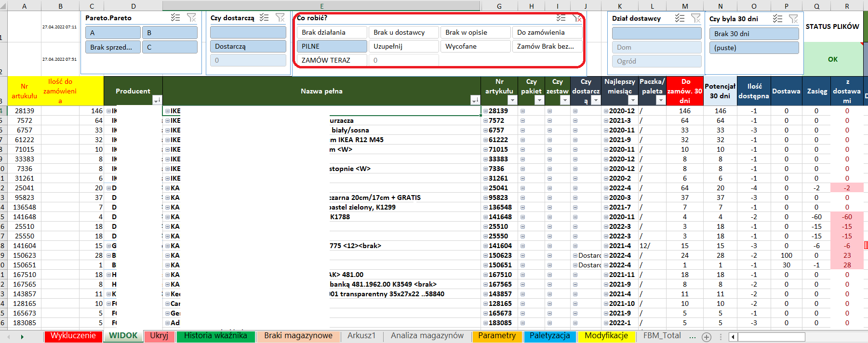Enable multi-select in the Pareto.Pareto slicer
868x343 pixels.
coord(175,18)
